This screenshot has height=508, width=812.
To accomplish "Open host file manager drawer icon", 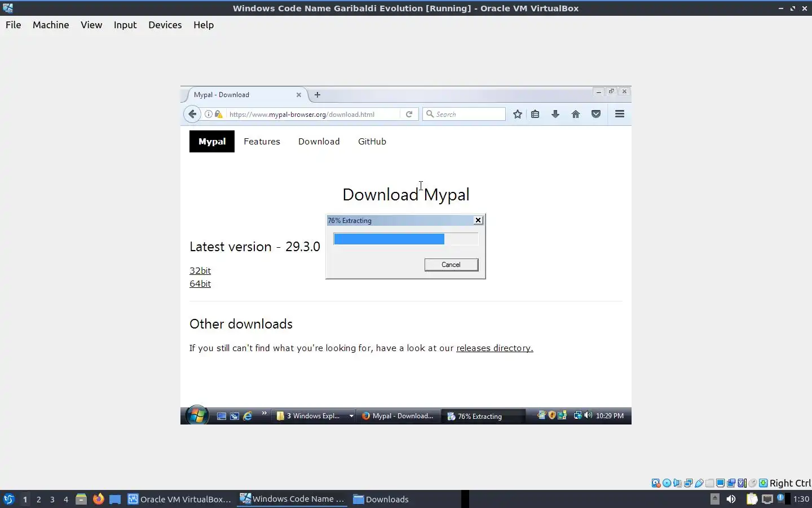I will [81, 499].
